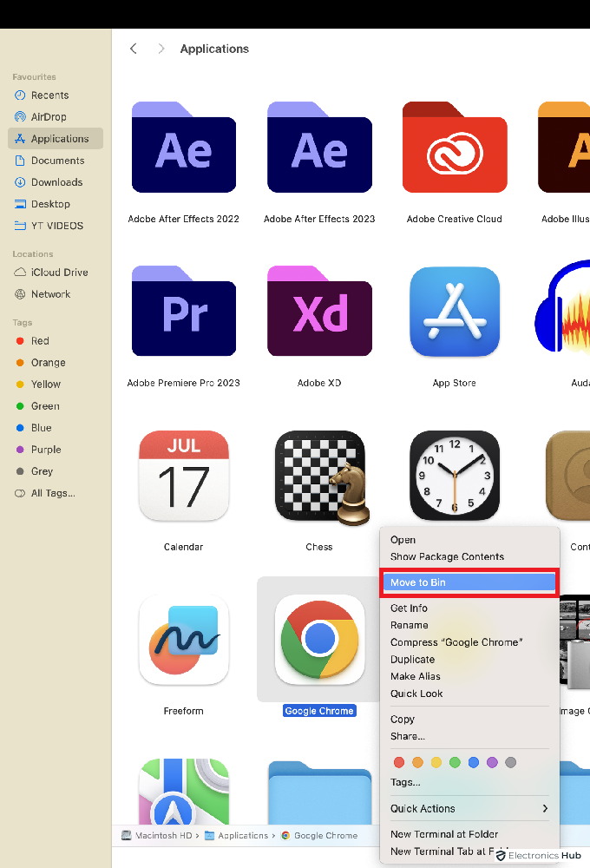The width and height of the screenshot is (590, 868).
Task: Apply the green tag color dot
Action: pos(455,762)
